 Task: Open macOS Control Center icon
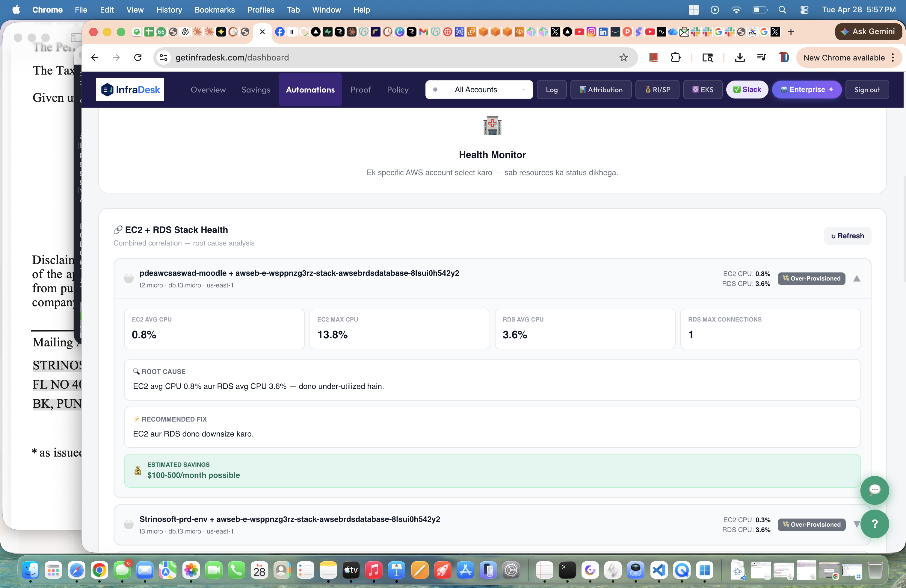(804, 10)
